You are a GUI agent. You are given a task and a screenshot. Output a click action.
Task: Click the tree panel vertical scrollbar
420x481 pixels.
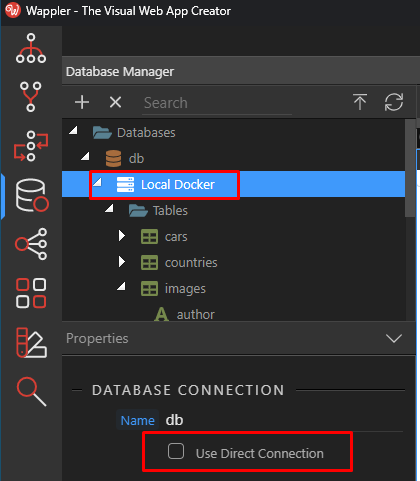click(410, 169)
